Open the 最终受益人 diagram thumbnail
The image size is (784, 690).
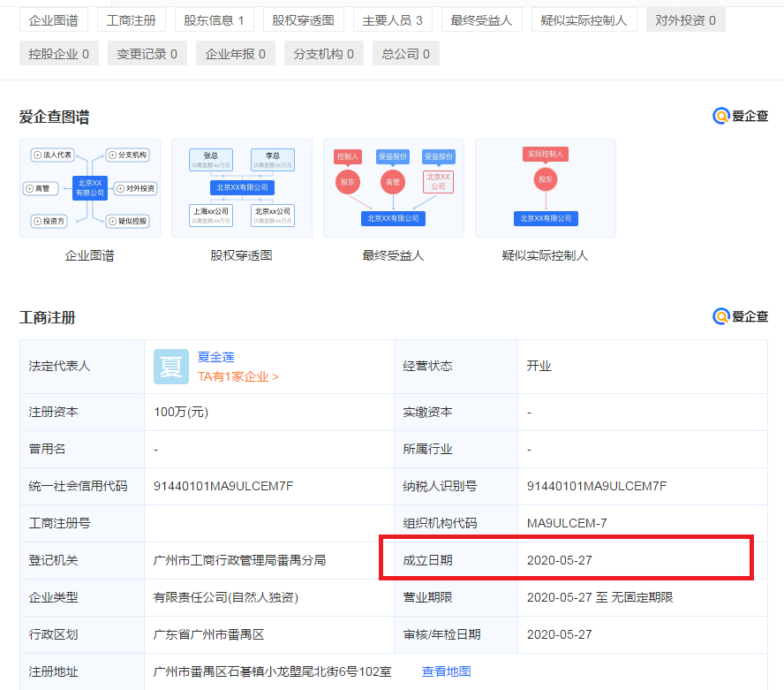tap(393, 188)
